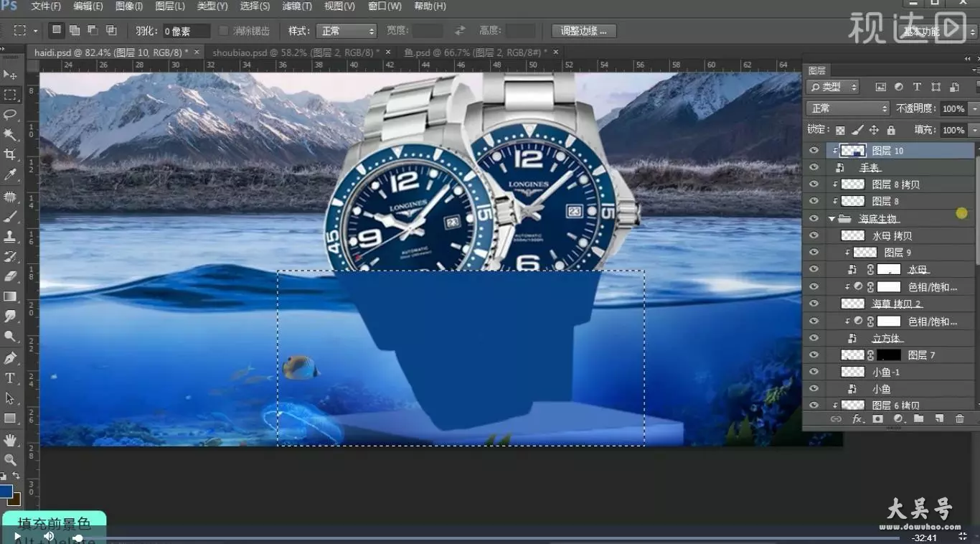Select the Eyedropper tool

(x=10, y=174)
